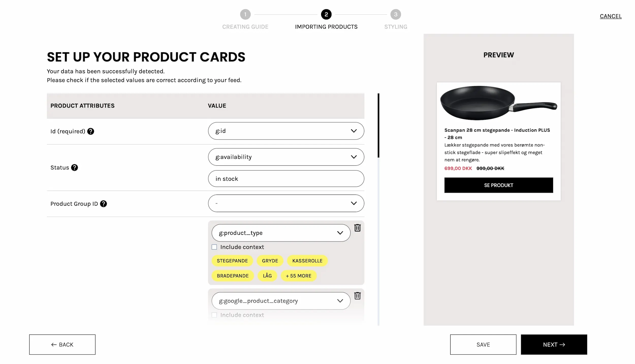Enable Include context under g:product_type
635x364 pixels.
[x=214, y=247]
